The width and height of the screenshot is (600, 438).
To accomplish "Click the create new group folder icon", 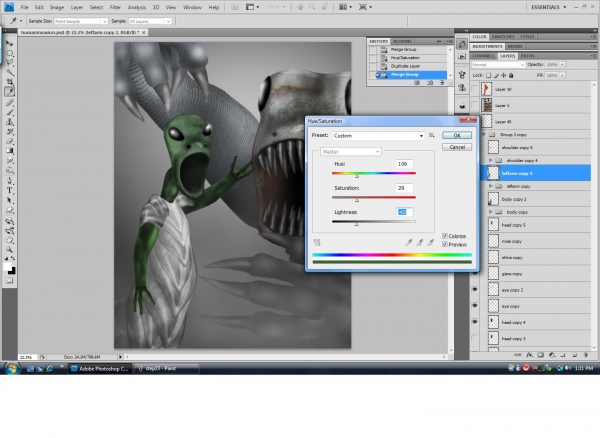I will point(563,355).
